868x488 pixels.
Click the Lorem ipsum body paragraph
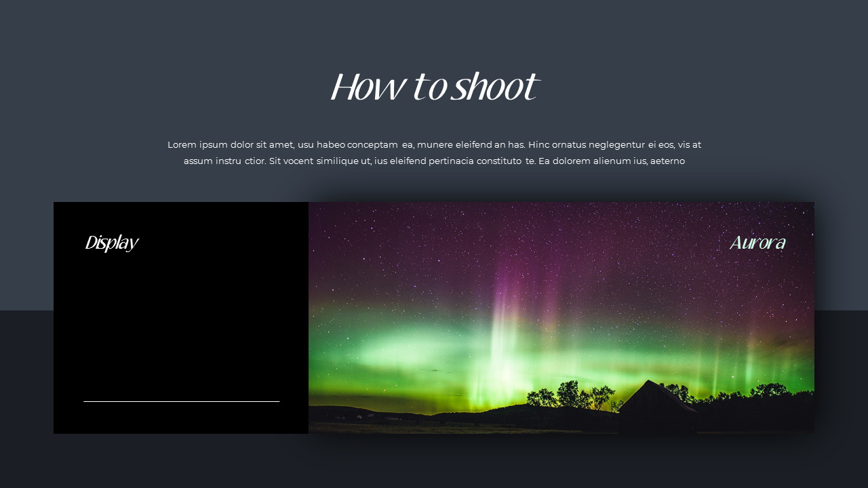coord(434,152)
